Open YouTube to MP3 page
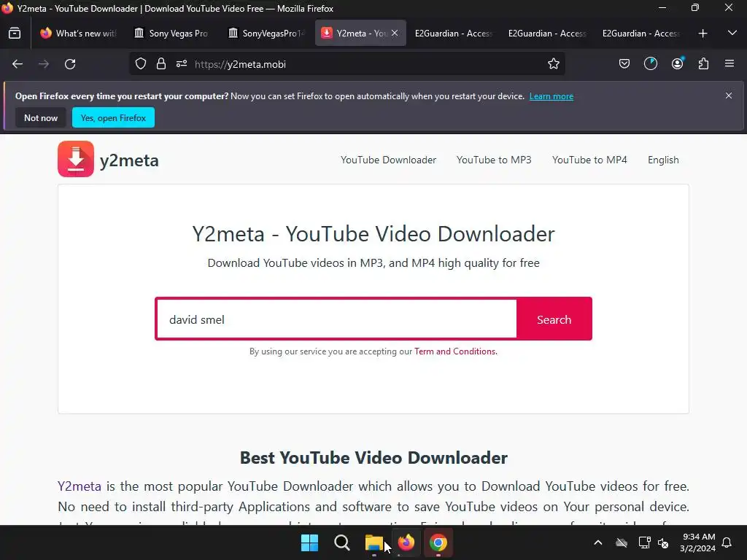Image resolution: width=747 pixels, height=560 pixels. (494, 160)
